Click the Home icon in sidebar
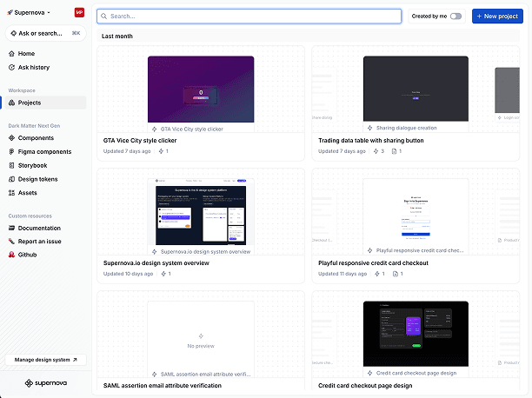Viewport: 532px width, 398px height. [10, 54]
